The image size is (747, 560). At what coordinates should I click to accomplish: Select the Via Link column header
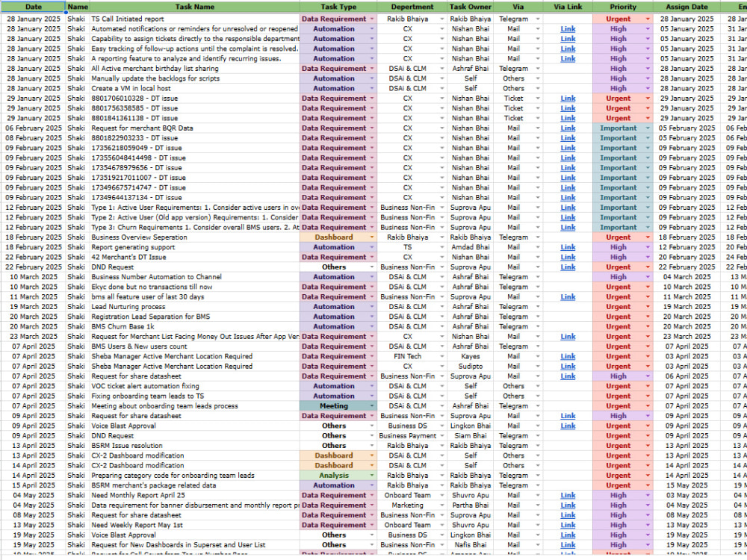coord(568,7)
